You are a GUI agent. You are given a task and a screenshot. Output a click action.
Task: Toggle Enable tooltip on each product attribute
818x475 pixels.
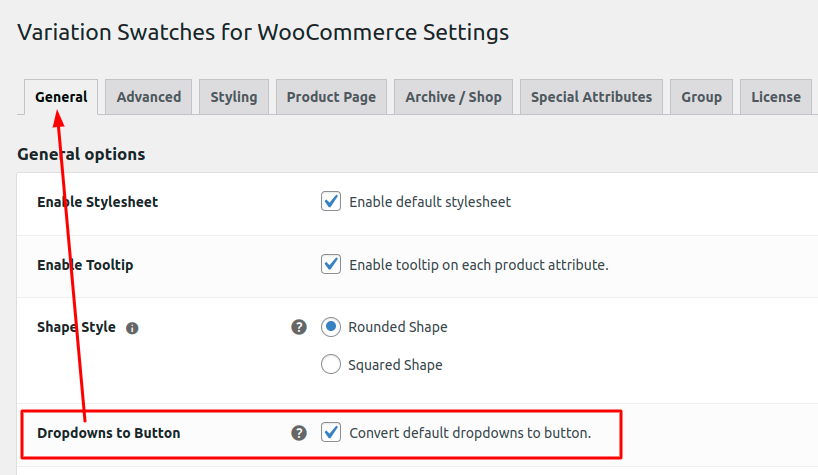(x=331, y=264)
